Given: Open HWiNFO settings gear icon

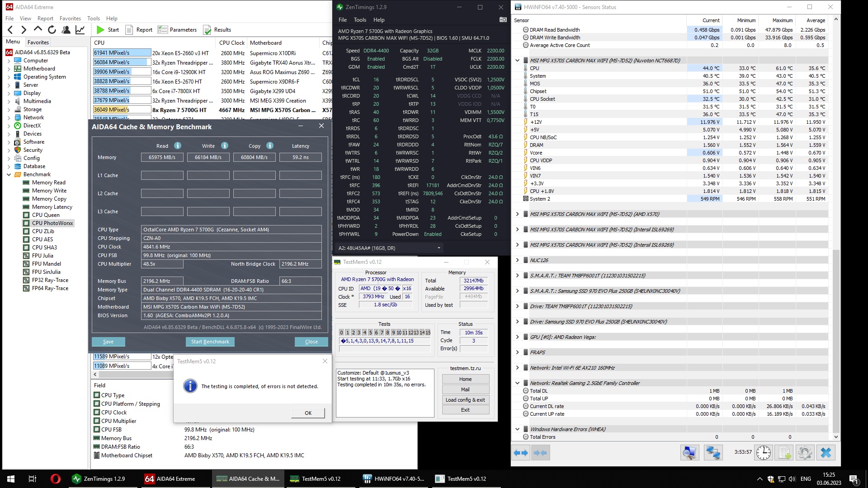Looking at the screenshot, I should click(x=805, y=452).
